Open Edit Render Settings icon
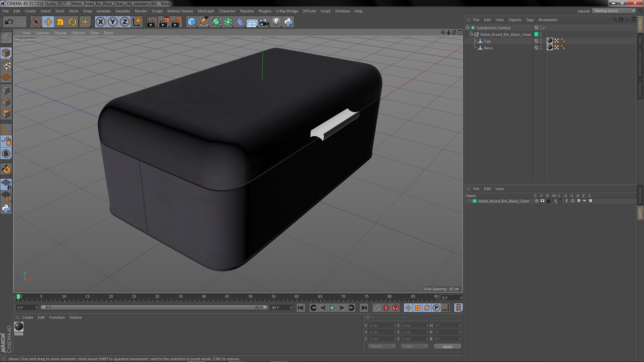644x362 pixels. [x=176, y=22]
